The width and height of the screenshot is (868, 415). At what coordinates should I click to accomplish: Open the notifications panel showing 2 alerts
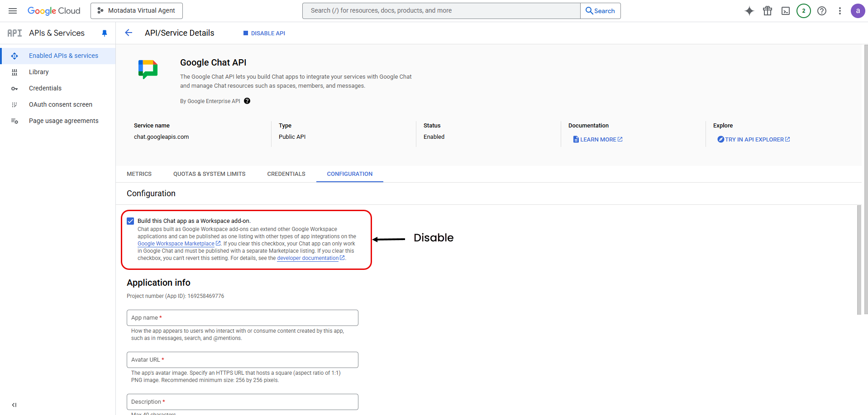coord(804,10)
